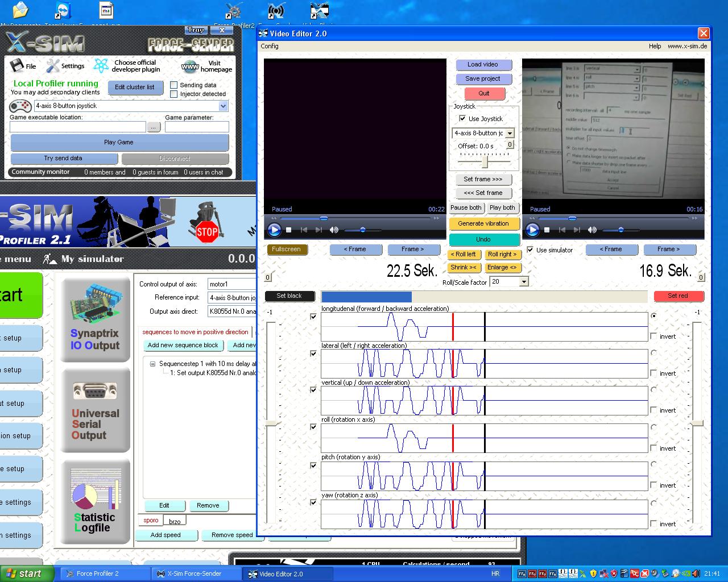
Task: Open the www.x-sim.de link
Action: pos(687,46)
